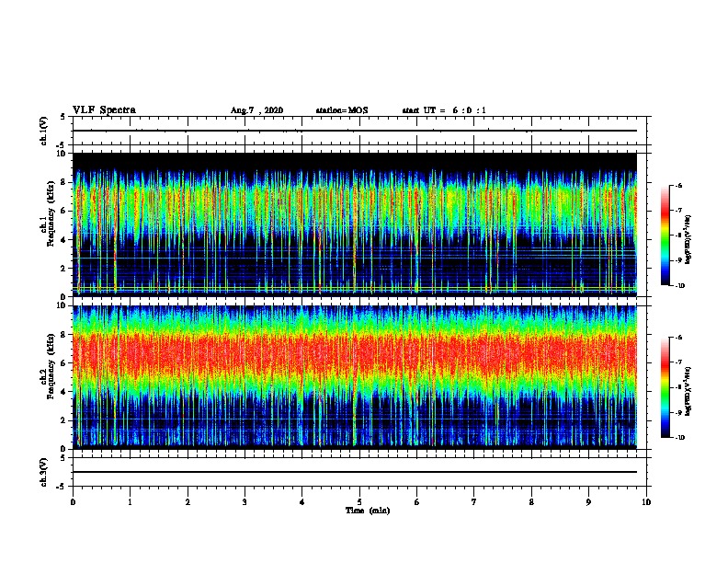
Task: Click the "-6" label on ch.2 color scale
Action: [x=678, y=338]
